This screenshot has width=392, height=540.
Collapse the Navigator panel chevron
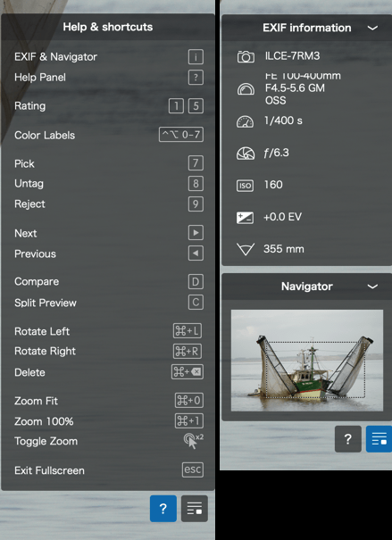pos(372,287)
